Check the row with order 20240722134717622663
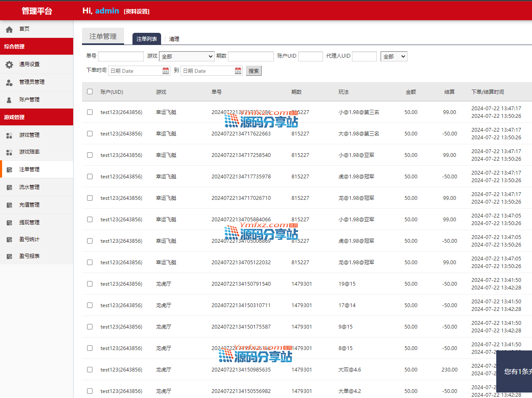 tap(90, 133)
